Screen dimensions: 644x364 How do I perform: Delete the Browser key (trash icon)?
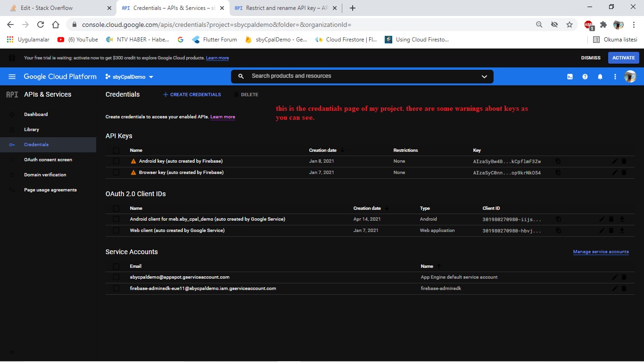pyautogui.click(x=624, y=173)
